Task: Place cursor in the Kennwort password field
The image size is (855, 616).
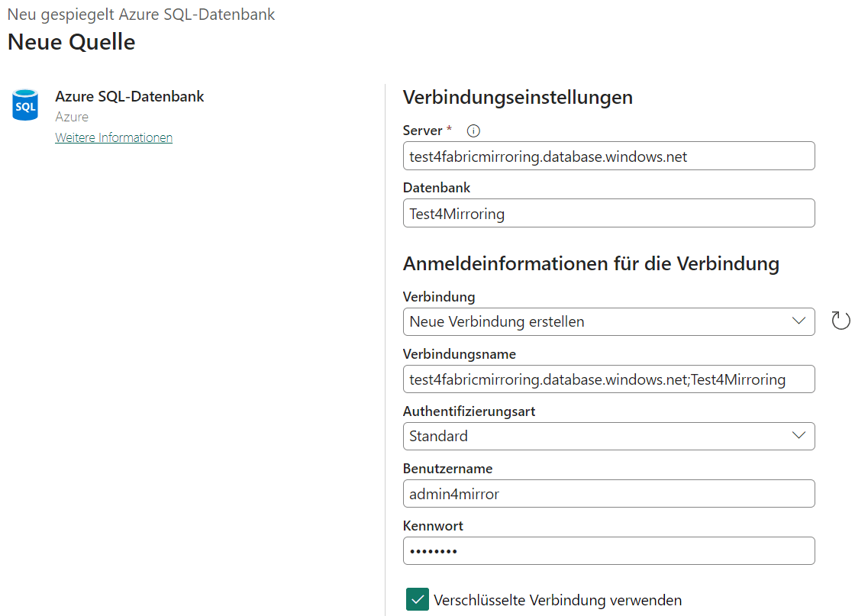Action: coord(608,550)
